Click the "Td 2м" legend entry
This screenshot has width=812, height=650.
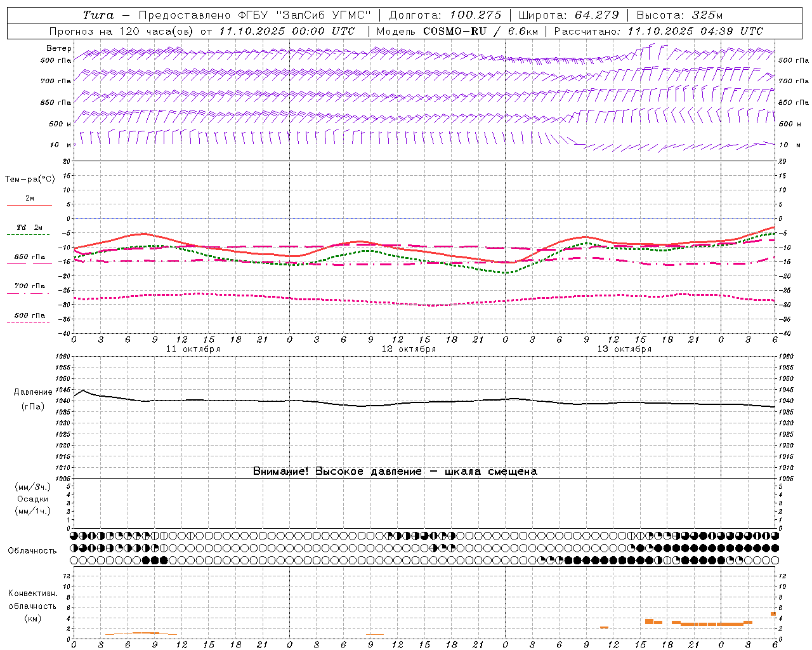pos(29,227)
